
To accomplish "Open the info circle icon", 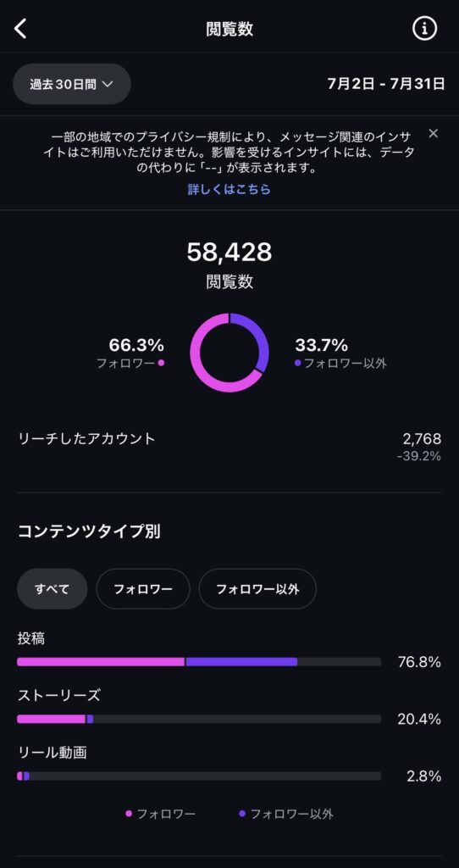I will pos(424,28).
